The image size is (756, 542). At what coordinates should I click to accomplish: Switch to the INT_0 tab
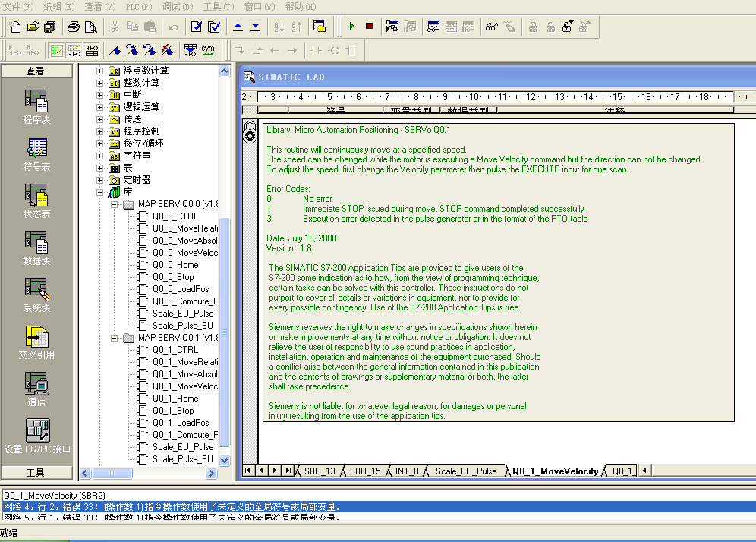407,471
